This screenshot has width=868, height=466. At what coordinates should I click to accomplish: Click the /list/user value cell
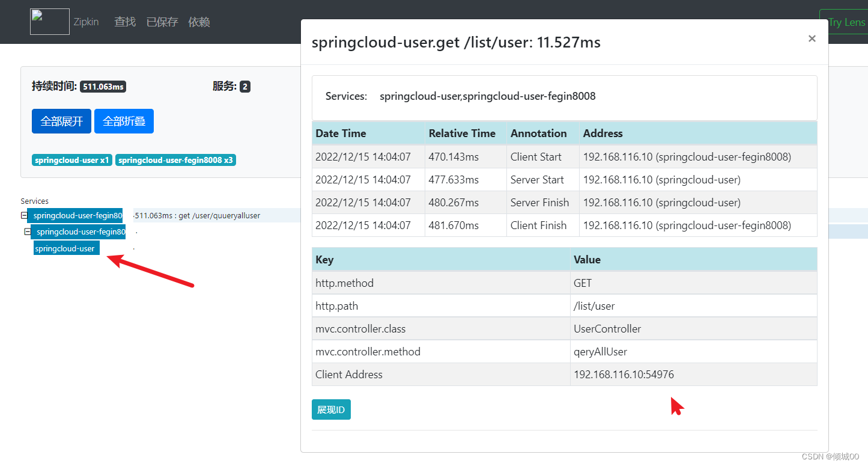coord(694,305)
